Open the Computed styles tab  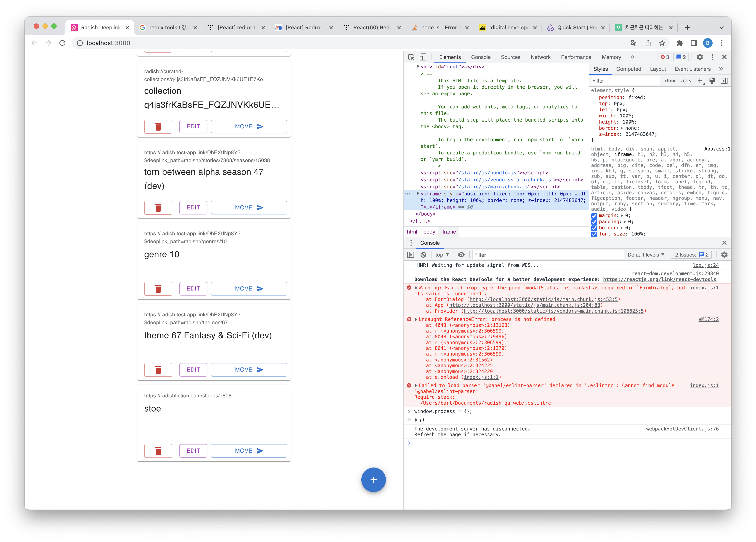628,69
